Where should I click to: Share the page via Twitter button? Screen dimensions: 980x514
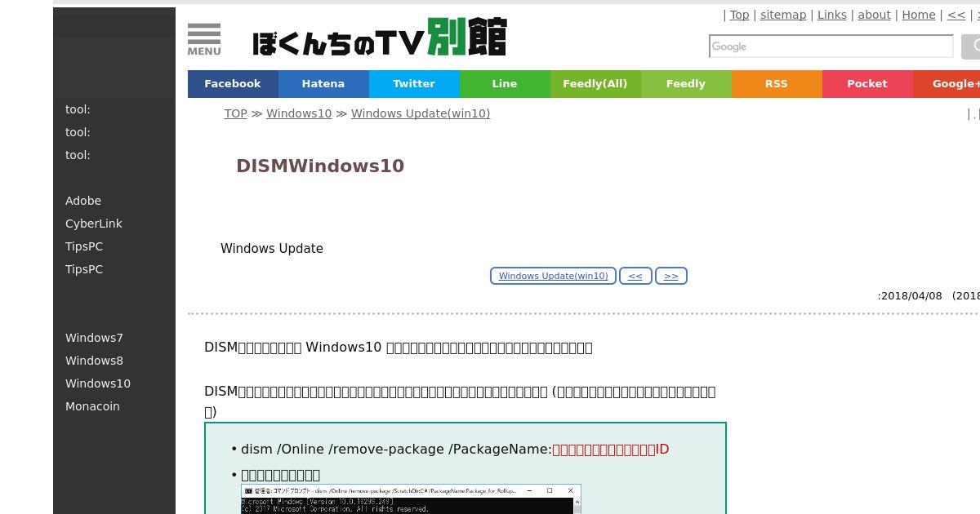click(x=414, y=84)
